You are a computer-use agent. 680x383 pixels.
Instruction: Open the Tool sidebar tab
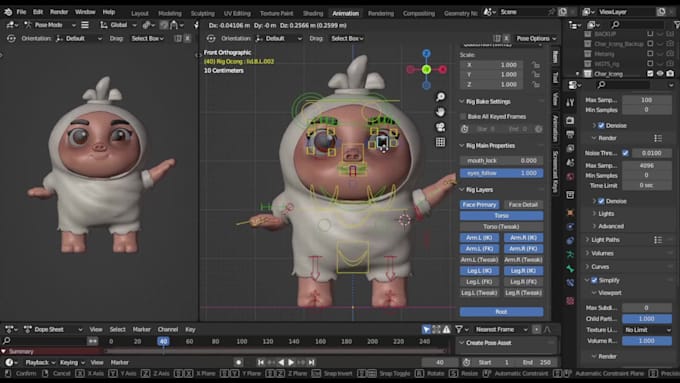[555, 77]
